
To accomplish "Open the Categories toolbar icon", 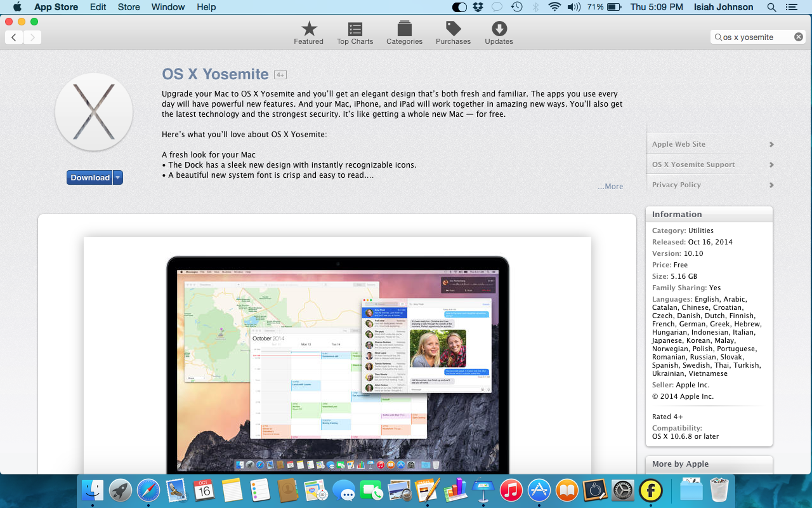I will coord(404,29).
